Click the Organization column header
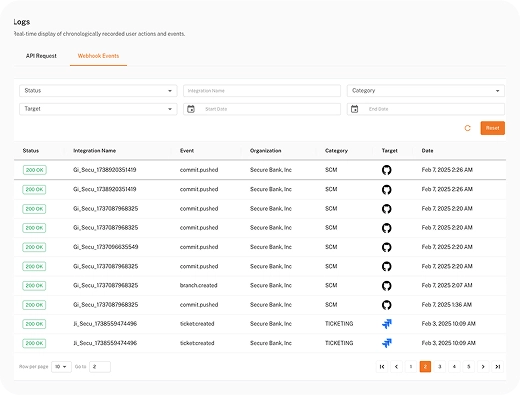 (x=265, y=151)
